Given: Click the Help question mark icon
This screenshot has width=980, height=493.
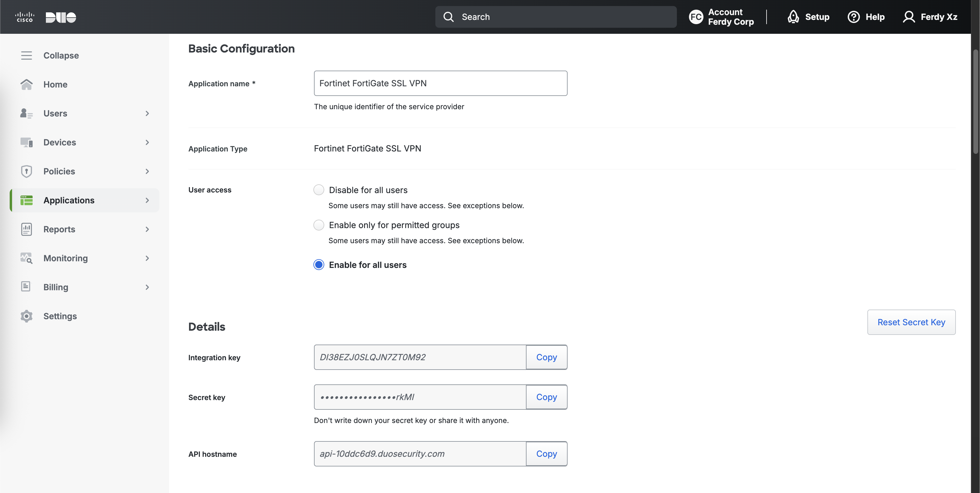Looking at the screenshot, I should click(853, 17).
